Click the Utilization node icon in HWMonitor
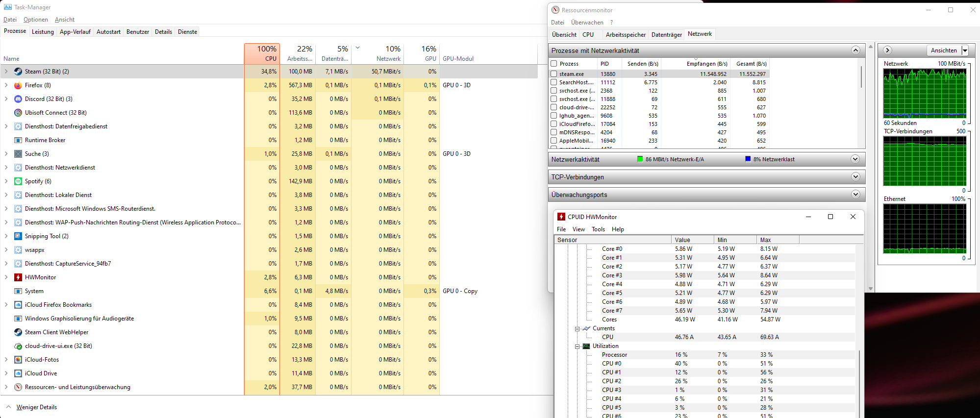980x418 pixels. click(x=586, y=346)
